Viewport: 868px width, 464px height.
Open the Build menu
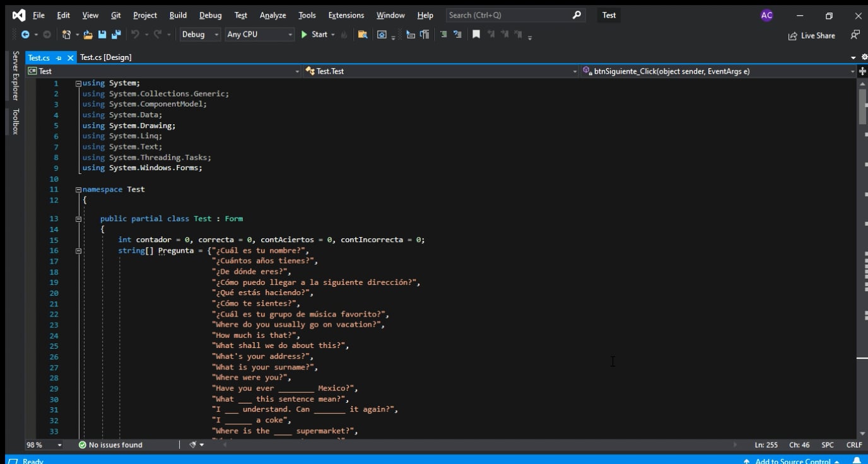click(x=178, y=15)
